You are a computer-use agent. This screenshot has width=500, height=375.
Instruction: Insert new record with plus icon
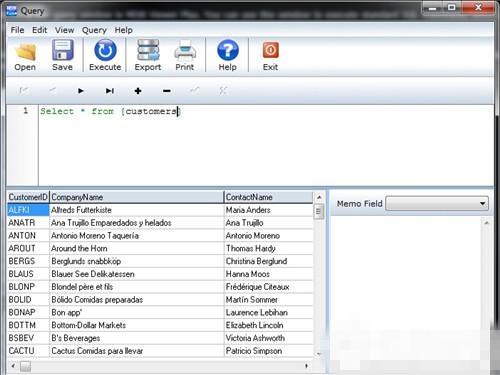click(138, 91)
